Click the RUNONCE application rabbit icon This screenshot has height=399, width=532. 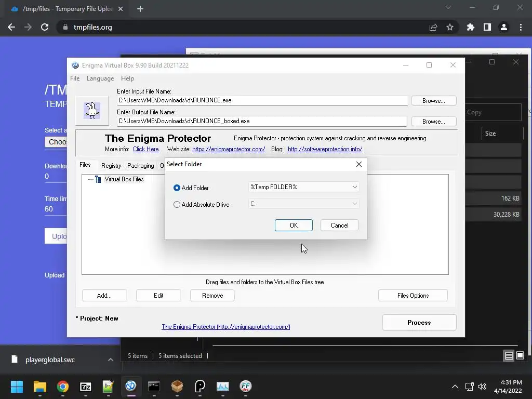point(92,111)
